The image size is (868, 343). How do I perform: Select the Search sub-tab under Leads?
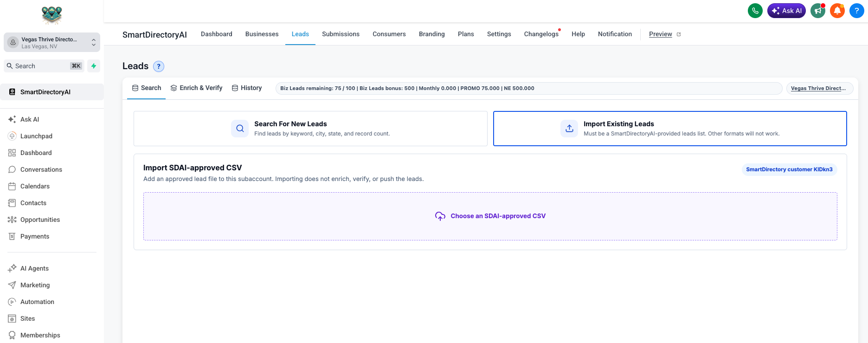pyautogui.click(x=147, y=88)
